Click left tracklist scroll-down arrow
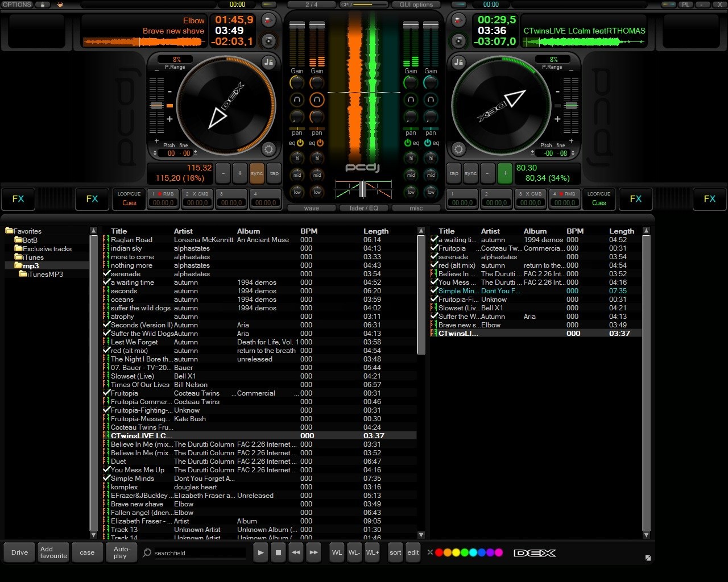This screenshot has width=728, height=582. pos(421,535)
